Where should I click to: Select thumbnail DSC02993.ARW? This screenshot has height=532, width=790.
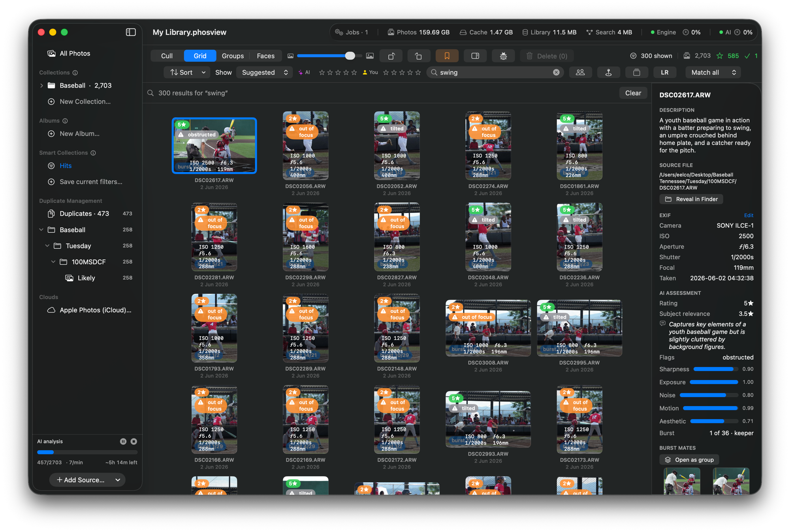tap(488, 419)
